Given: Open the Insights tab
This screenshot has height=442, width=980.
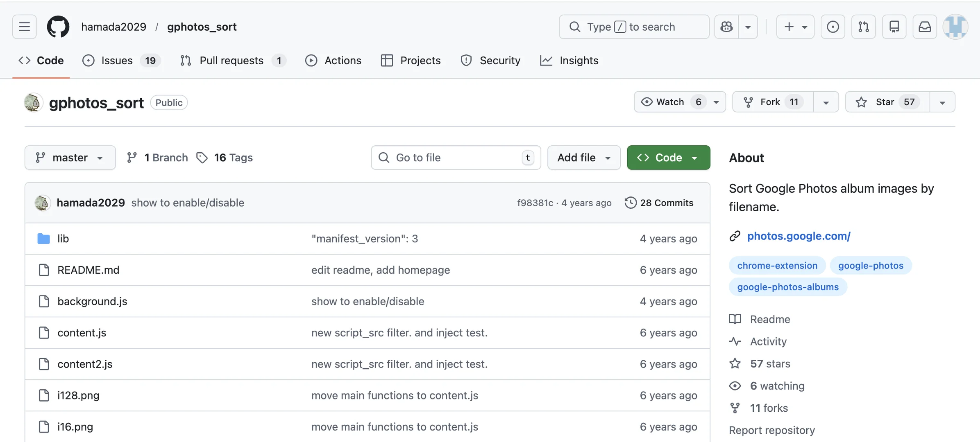Looking at the screenshot, I should tap(569, 61).
